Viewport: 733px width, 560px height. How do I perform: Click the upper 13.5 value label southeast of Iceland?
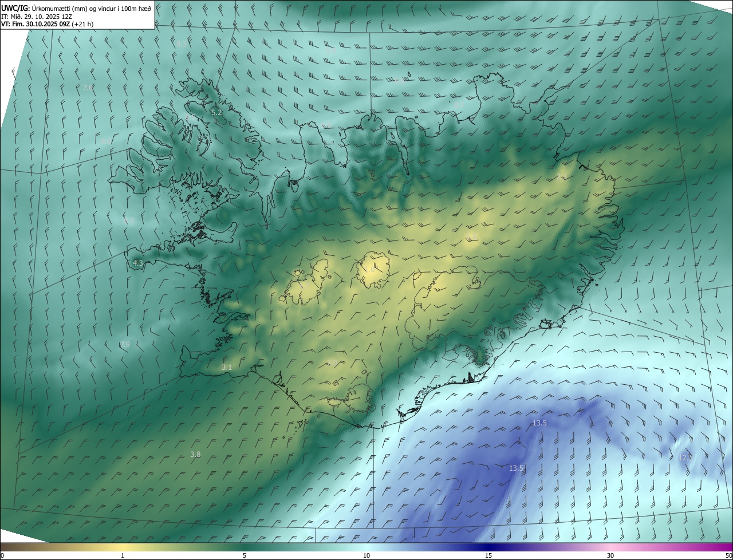[x=539, y=423]
